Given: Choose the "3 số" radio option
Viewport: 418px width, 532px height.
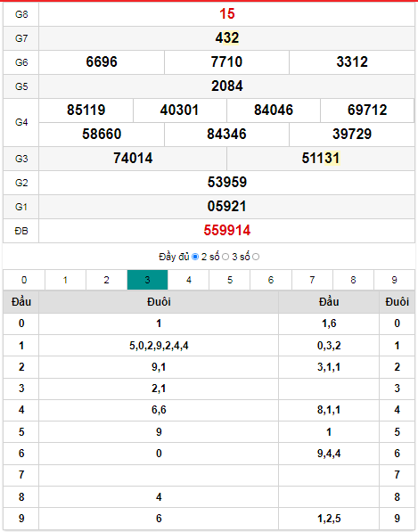Looking at the screenshot, I should pos(256,257).
